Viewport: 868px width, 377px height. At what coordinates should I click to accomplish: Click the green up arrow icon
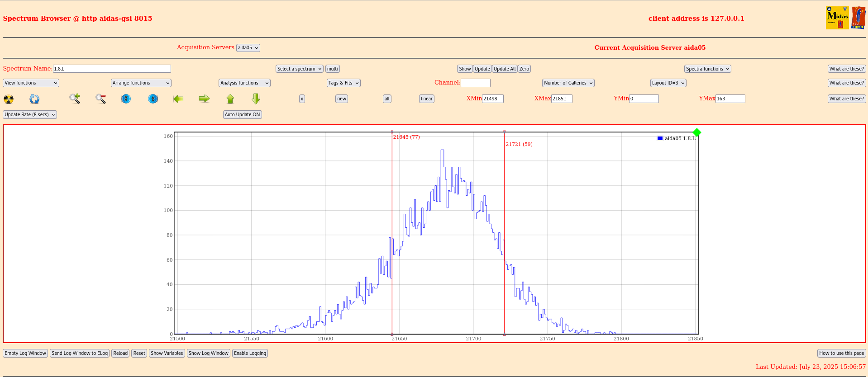tap(230, 99)
